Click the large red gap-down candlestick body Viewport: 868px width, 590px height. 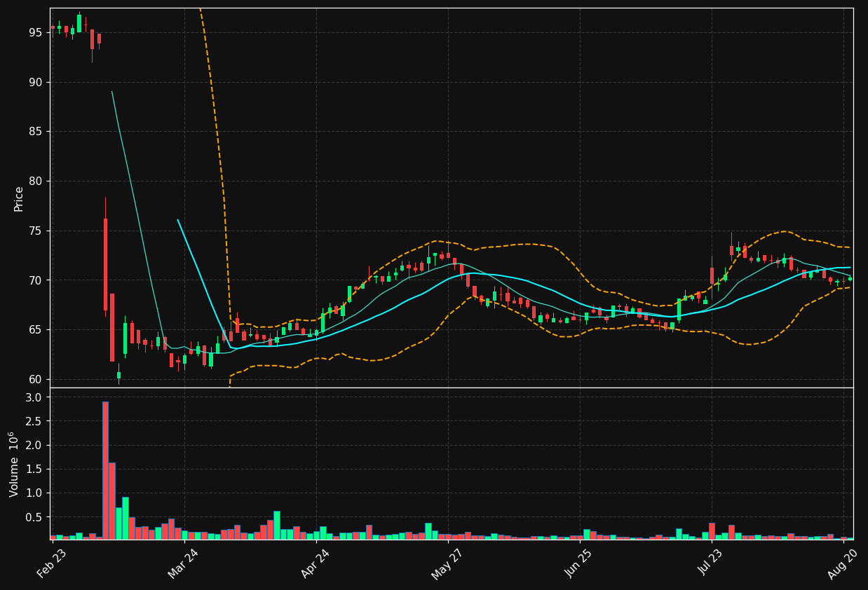[105, 264]
